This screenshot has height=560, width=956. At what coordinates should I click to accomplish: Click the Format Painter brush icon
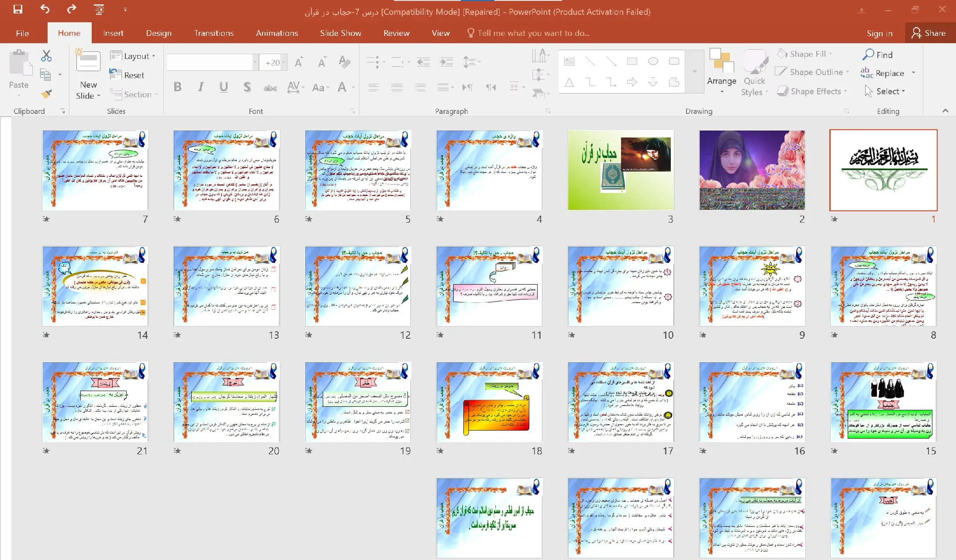click(x=46, y=94)
